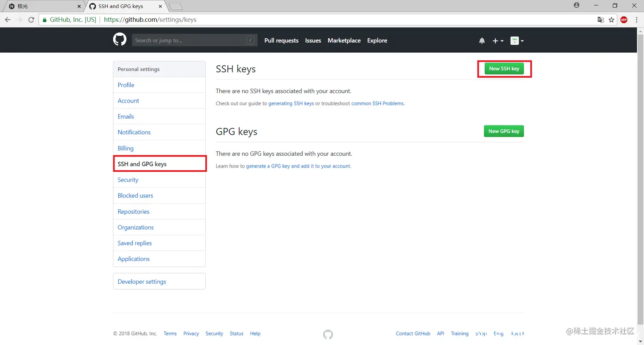644x345 pixels.
Task: Open Account settings in sidebar
Action: click(x=159, y=101)
